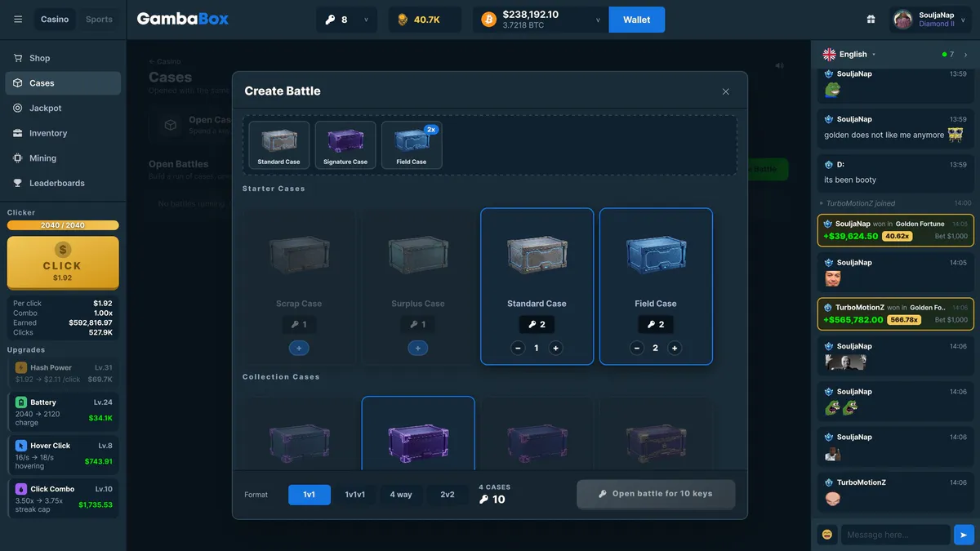Open Cases in the sidebar
Viewport: 980px width, 551px height.
[63, 83]
